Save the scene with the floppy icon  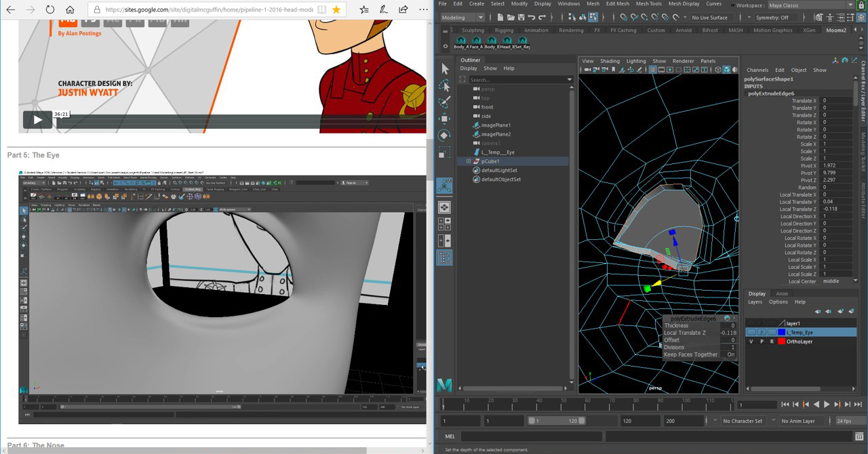tap(521, 17)
